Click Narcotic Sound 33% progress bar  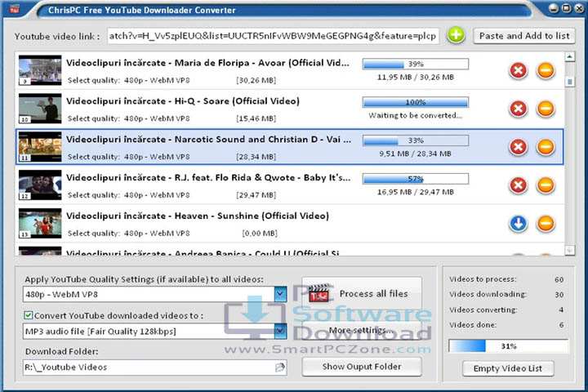tap(416, 140)
